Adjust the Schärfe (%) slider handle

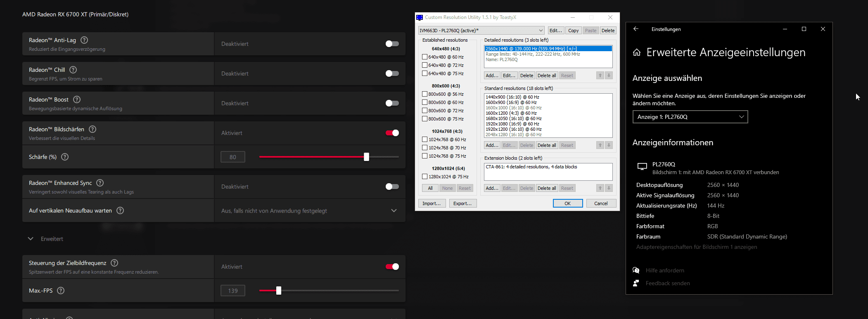tap(366, 157)
